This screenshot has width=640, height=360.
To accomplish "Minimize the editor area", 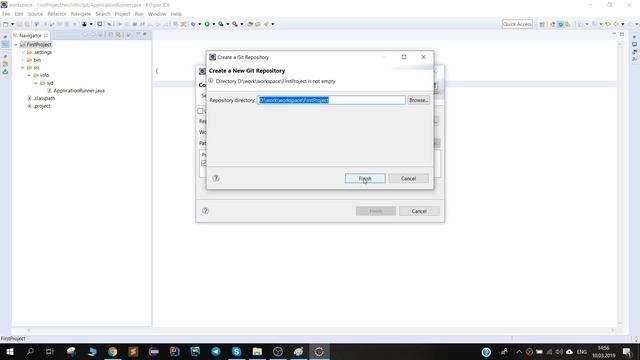I will [614, 34].
